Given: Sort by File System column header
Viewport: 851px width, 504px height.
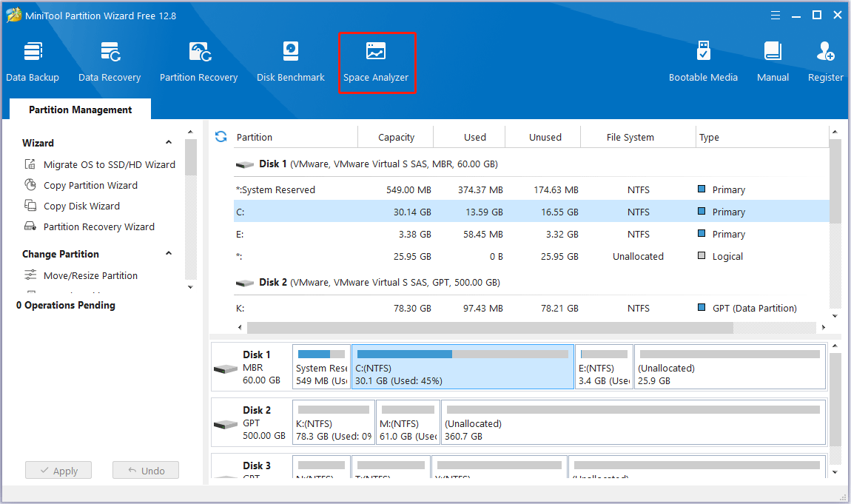Looking at the screenshot, I should point(630,137).
